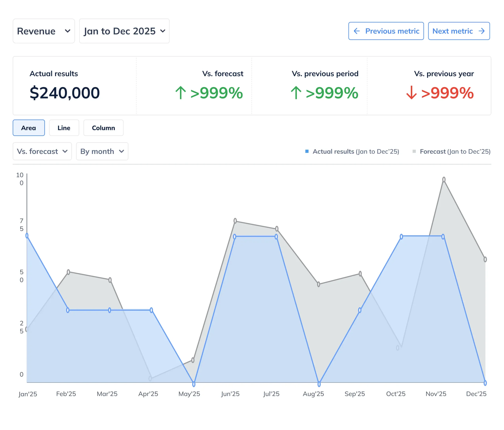This screenshot has width=504, height=430.
Task: Select the Jan'25 actual results data point
Action: (27, 235)
